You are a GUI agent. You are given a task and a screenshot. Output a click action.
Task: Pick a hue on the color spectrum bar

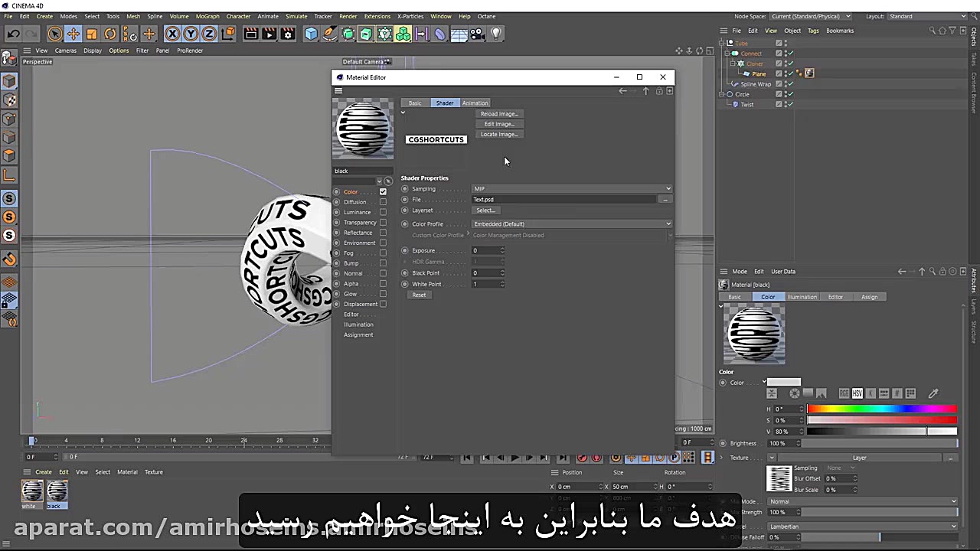click(880, 409)
